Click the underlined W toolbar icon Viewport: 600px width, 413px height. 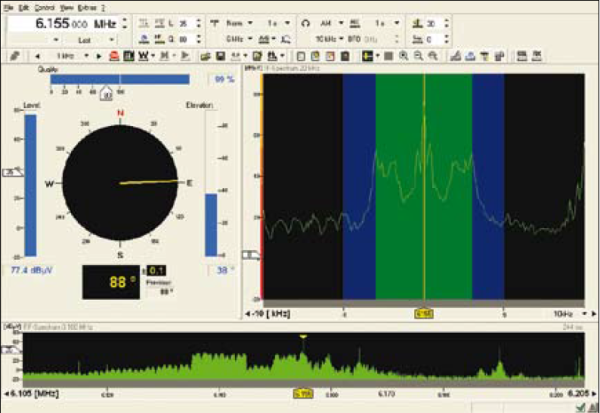145,53
